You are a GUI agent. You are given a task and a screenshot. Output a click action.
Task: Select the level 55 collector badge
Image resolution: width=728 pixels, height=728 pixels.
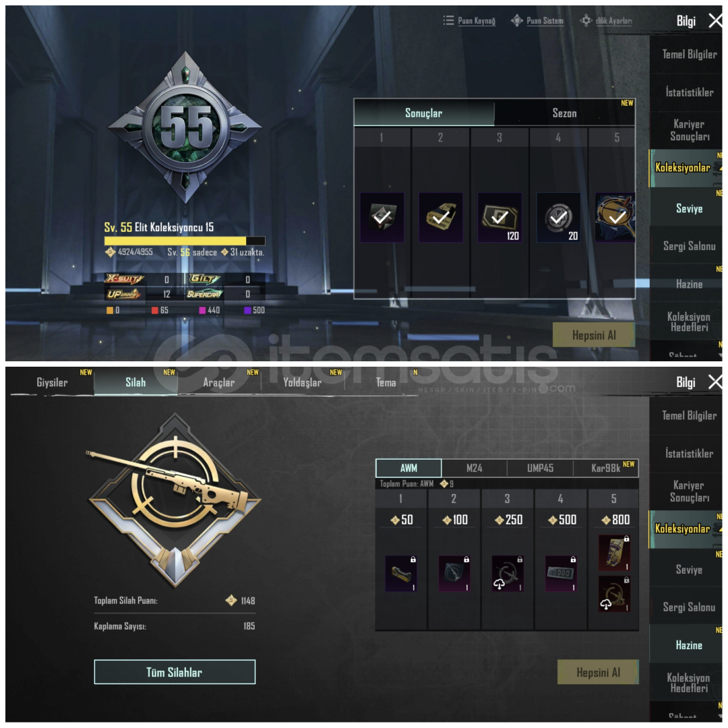(185, 127)
